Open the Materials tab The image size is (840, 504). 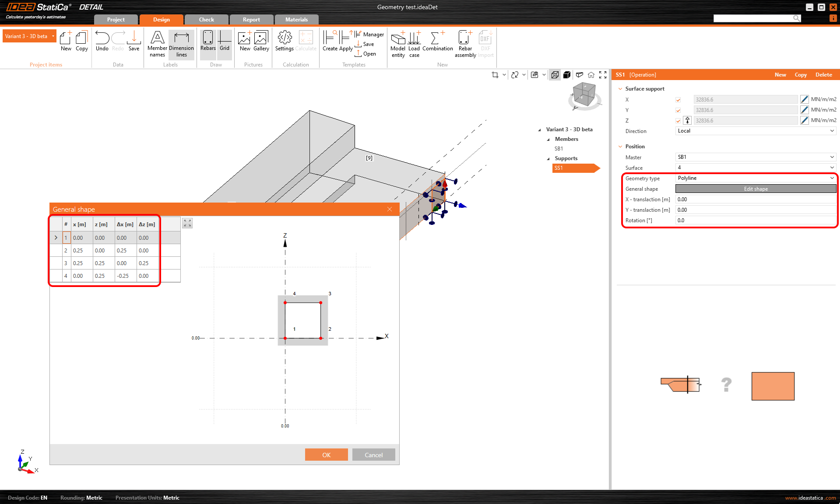tap(296, 20)
